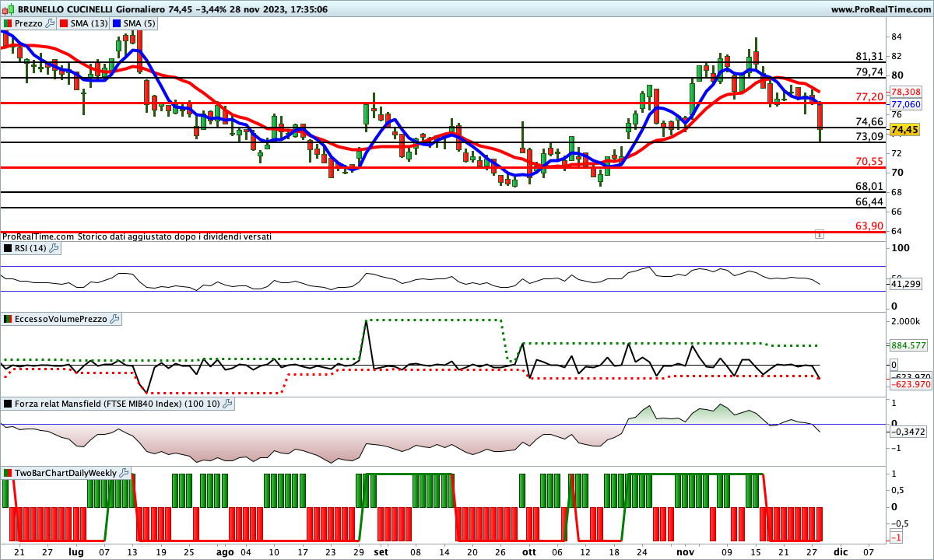Open EccessoVolumePrezzo settings wrench
Image resolution: width=934 pixels, height=560 pixels.
coord(114,319)
